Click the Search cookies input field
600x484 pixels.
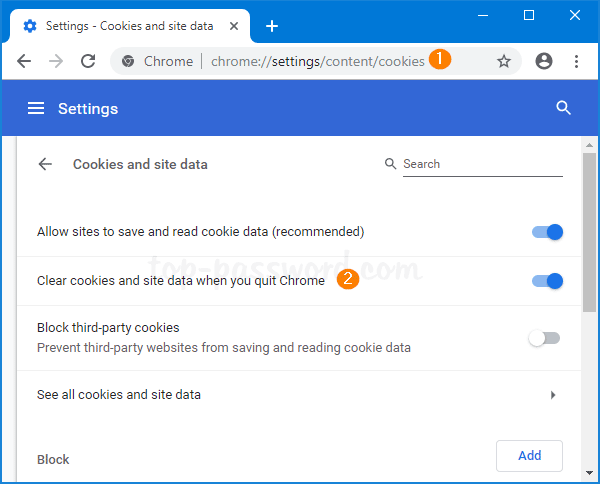(482, 164)
